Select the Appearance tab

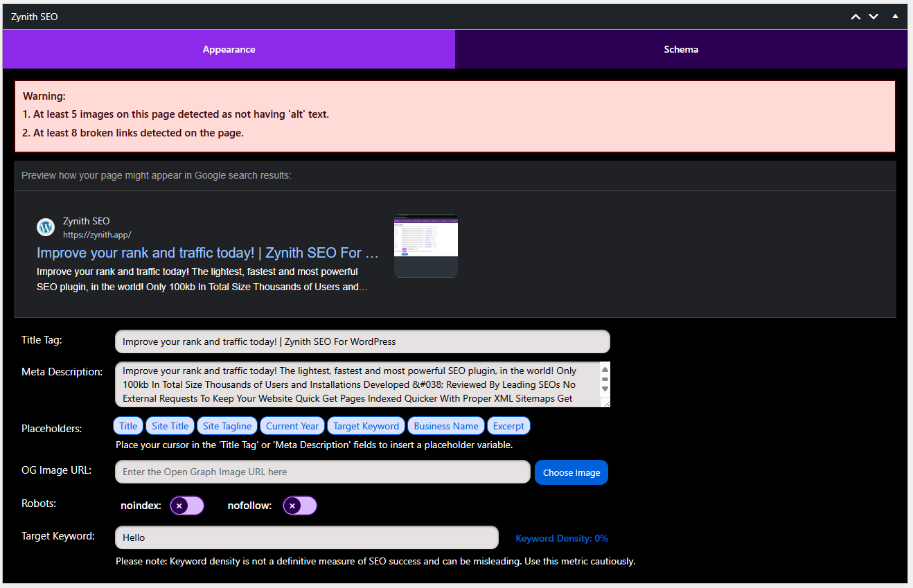pyautogui.click(x=229, y=49)
